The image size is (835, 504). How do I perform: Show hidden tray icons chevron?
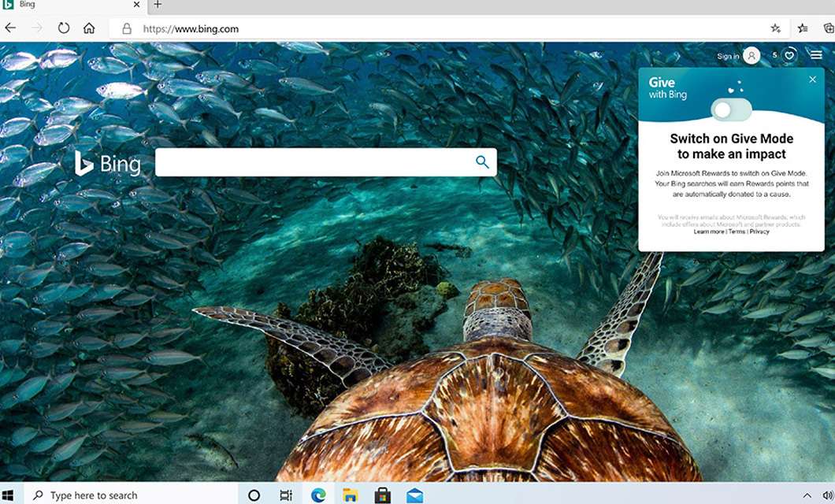[x=807, y=495]
